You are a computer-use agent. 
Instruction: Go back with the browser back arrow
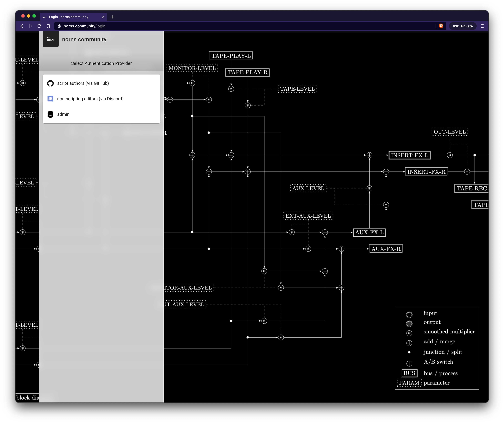[x=22, y=26]
